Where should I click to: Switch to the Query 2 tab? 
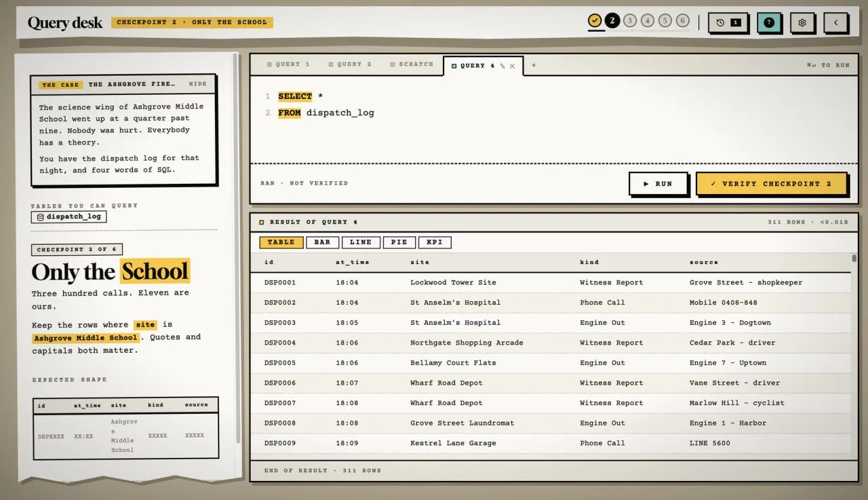[350, 64]
